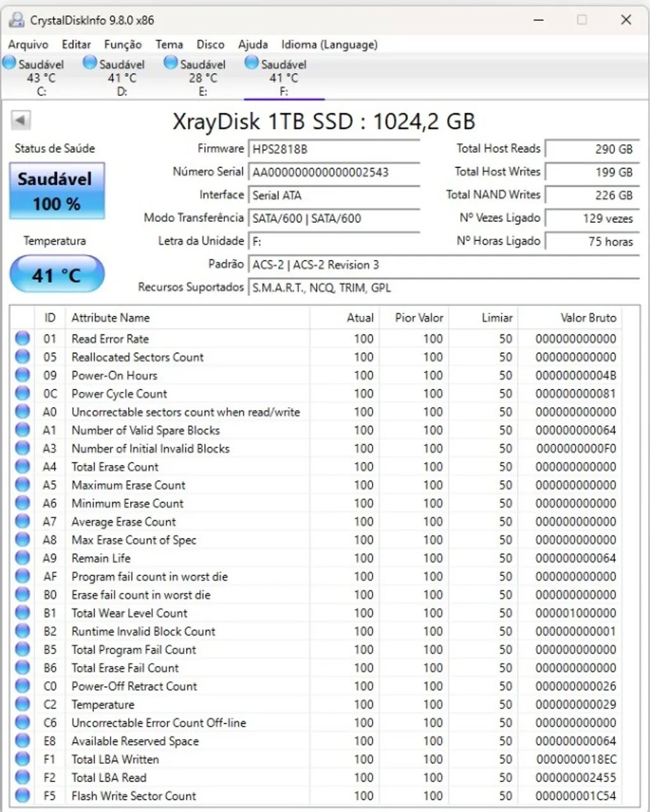Select status orb of Max Erase Count of Spec
Screen dimensions: 650x812
coord(23,540)
